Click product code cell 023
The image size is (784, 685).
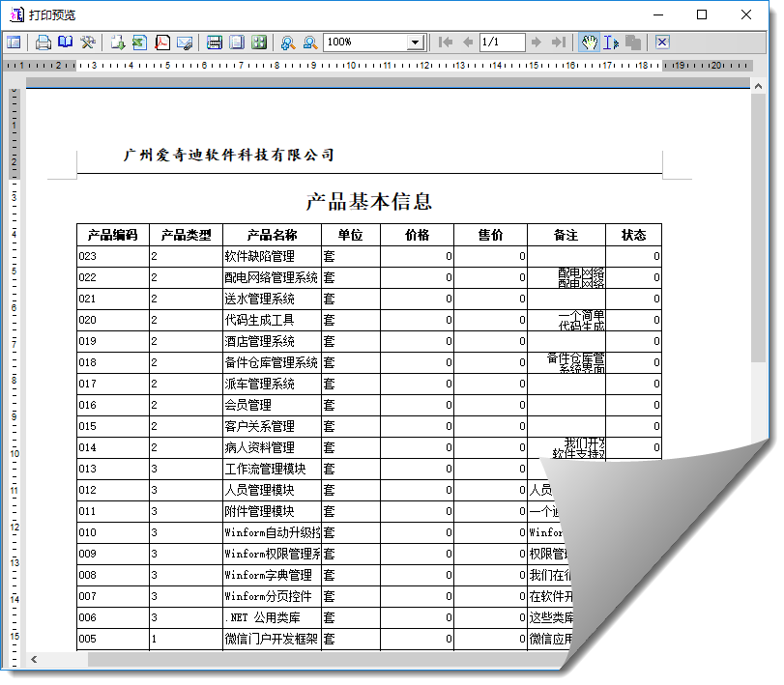point(113,256)
